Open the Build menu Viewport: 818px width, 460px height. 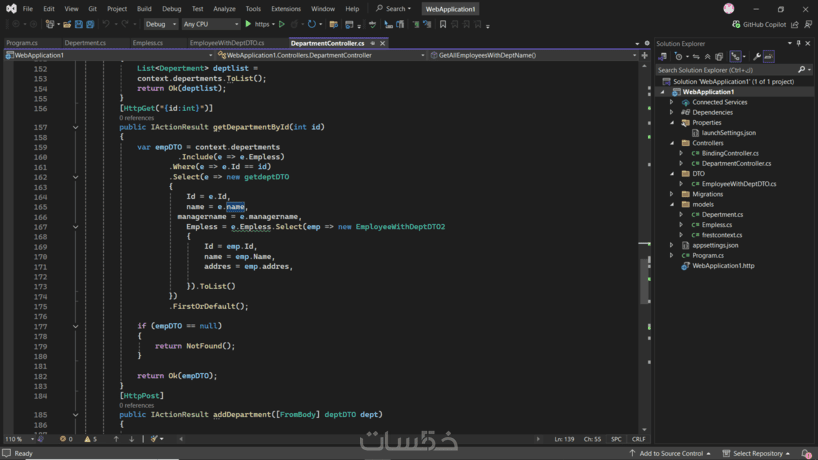(144, 9)
